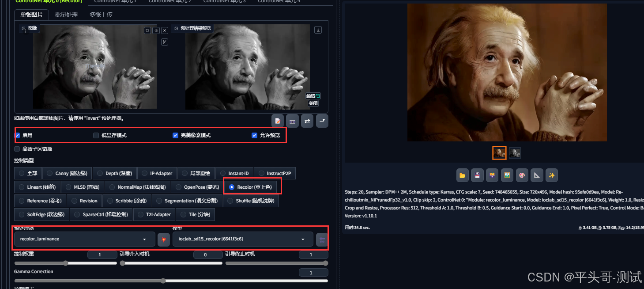This screenshot has height=289, width=644.
Task: Click the 编辑 button on preview image
Action: (x=313, y=96)
